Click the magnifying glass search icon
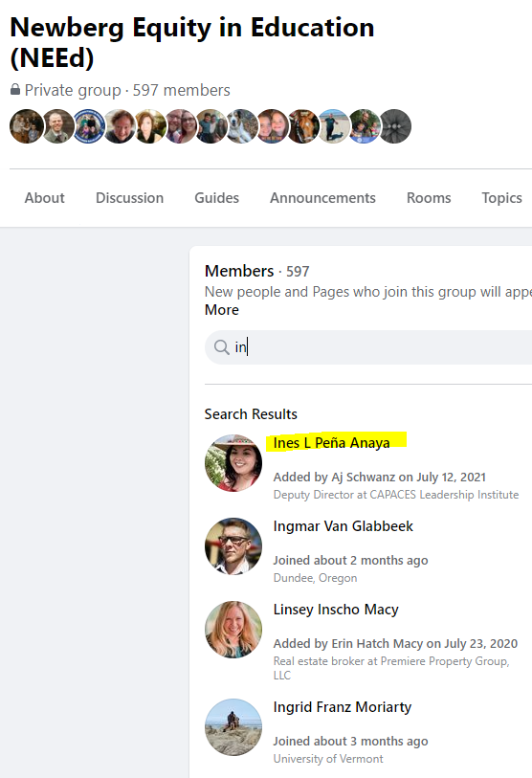This screenshot has width=532, height=778. tap(221, 347)
